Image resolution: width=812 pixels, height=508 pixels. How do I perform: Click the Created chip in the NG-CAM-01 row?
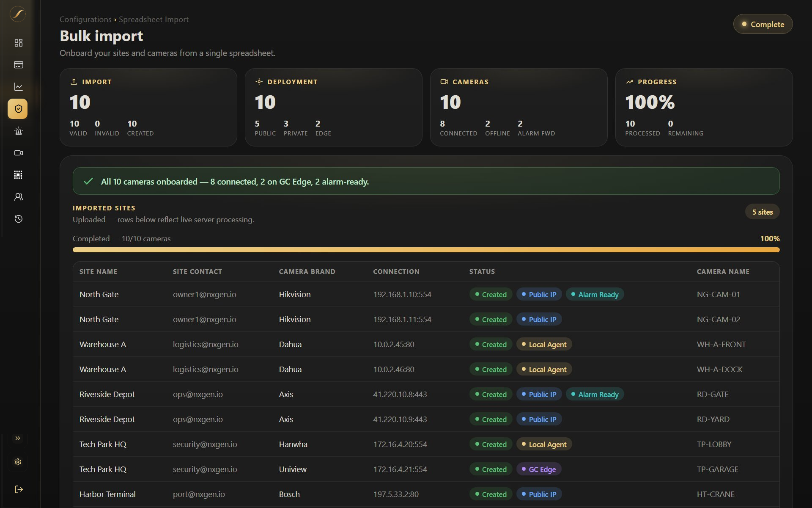pos(491,294)
